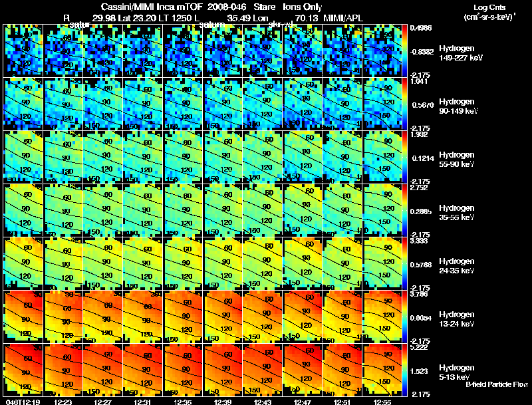Click the 'Hydrogen 13-24 keV' label
532x405 pixels.
tap(457, 319)
